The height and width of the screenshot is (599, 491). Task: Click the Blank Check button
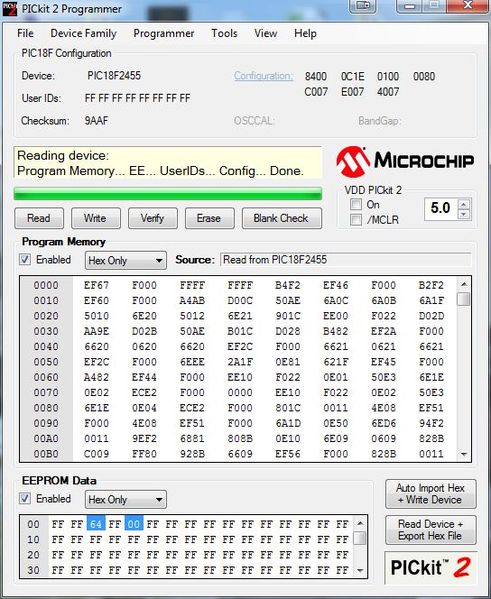282,218
